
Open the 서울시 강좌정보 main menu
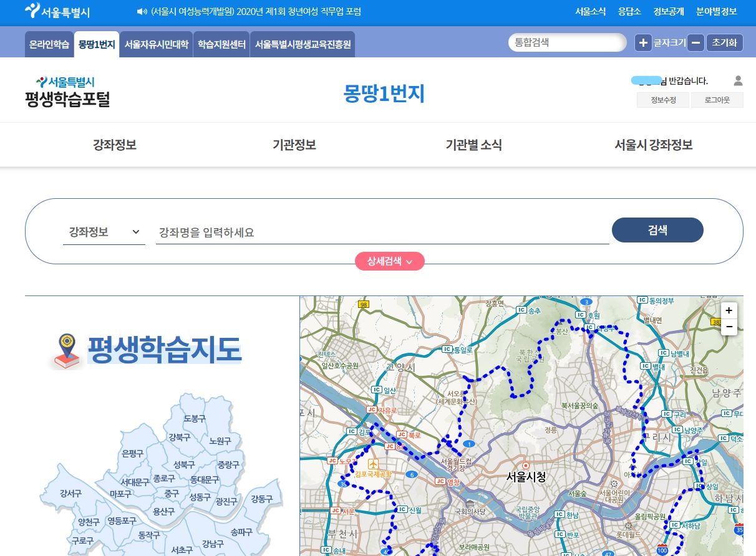pos(653,145)
